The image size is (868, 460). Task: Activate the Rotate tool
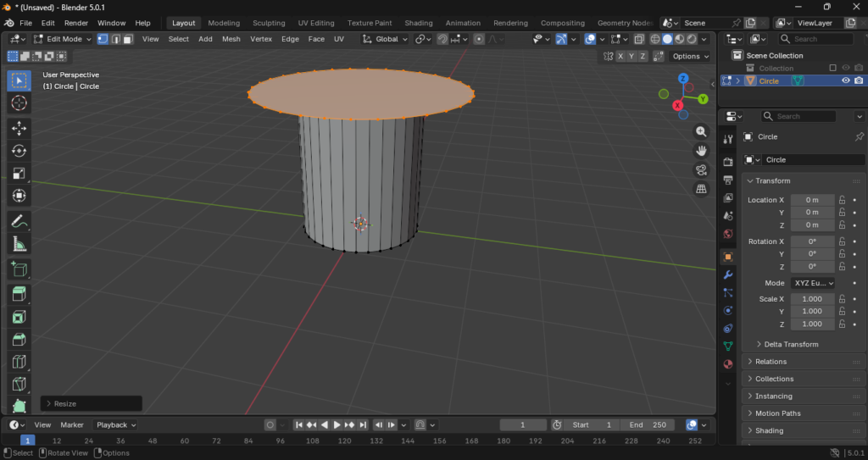click(19, 151)
